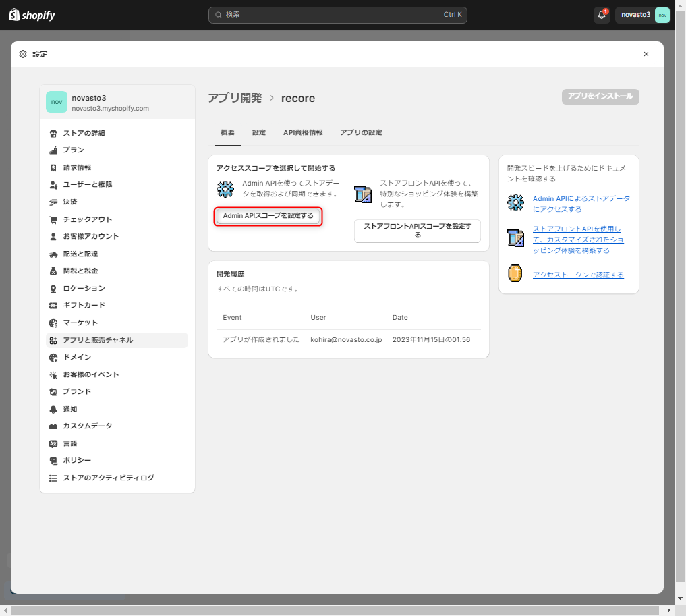
Task: Switch to the 設定 tab
Action: click(x=258, y=132)
